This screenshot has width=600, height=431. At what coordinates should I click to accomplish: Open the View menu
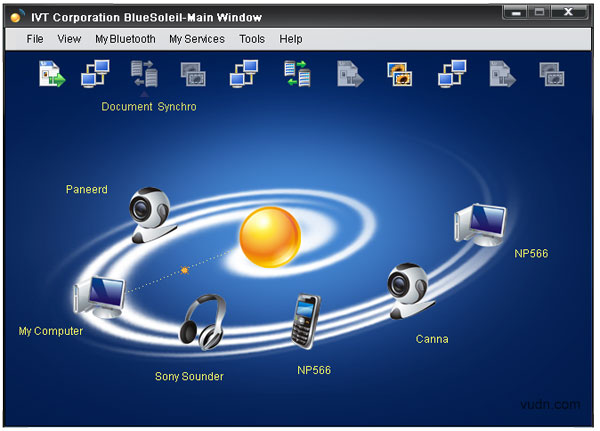[69, 39]
